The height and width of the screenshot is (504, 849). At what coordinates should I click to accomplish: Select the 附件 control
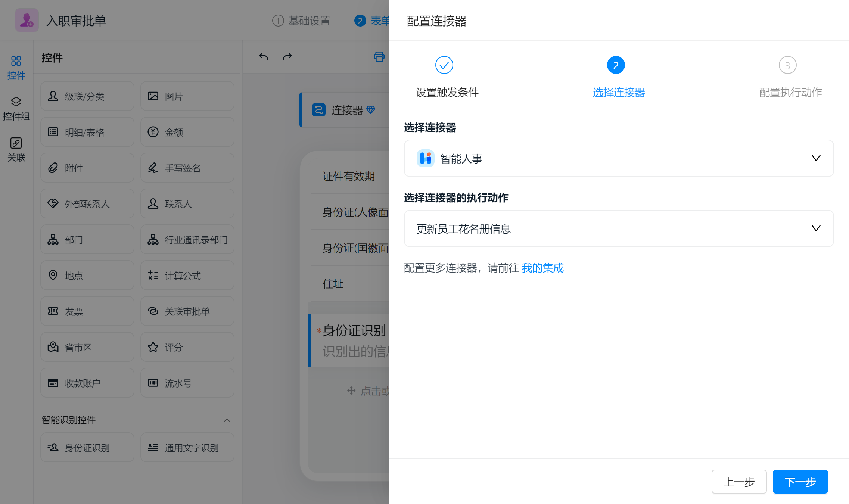tap(87, 168)
